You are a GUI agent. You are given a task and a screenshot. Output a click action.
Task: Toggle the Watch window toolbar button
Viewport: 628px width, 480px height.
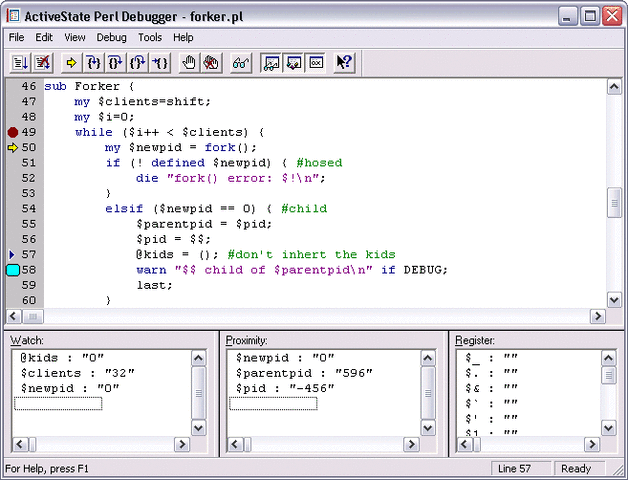[x=272, y=63]
